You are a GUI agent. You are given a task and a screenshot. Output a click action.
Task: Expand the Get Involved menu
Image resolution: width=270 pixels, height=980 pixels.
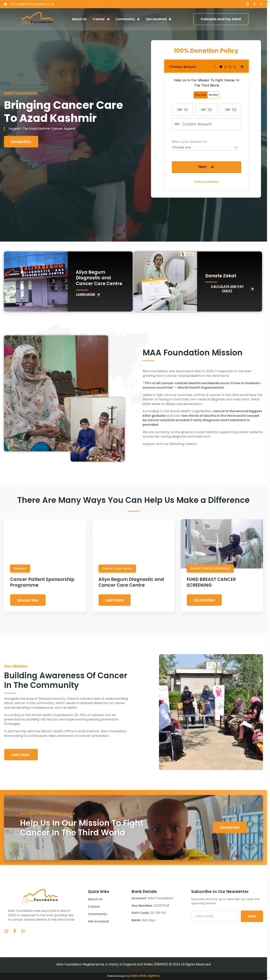[158, 19]
